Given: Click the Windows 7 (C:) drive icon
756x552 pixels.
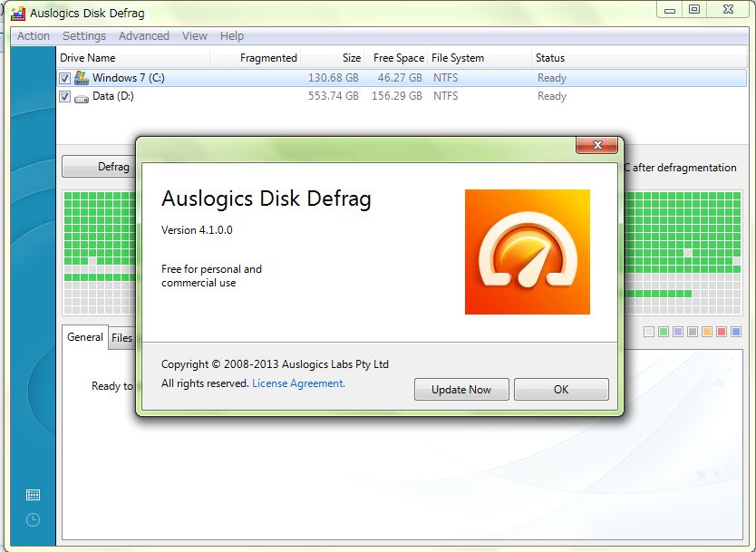Looking at the screenshot, I should [82, 78].
